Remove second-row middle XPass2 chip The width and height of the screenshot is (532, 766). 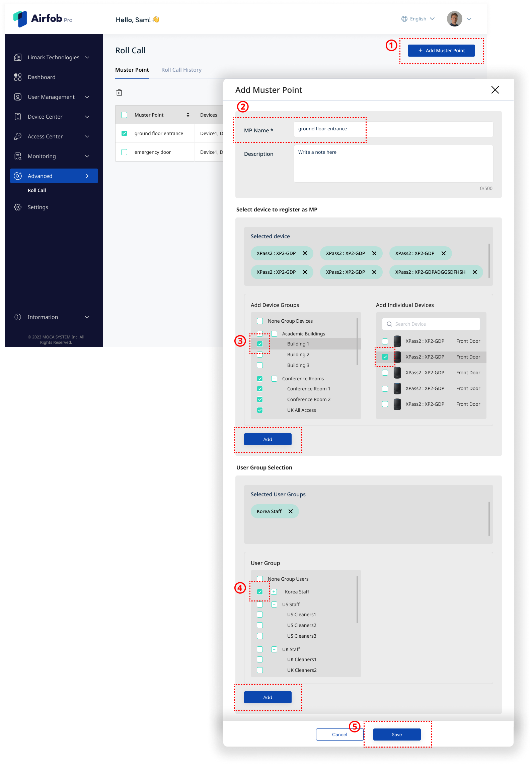click(374, 272)
